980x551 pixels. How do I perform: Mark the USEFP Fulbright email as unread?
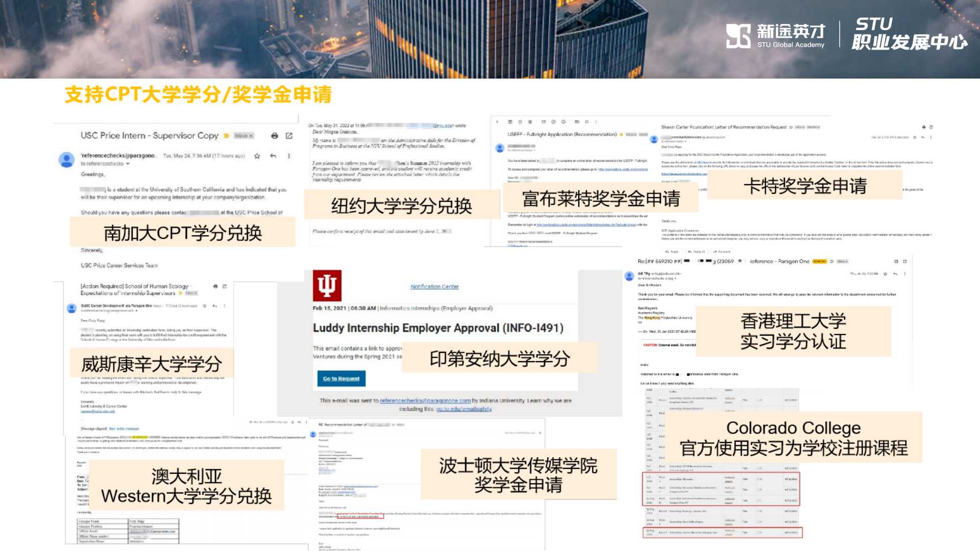click(544, 122)
